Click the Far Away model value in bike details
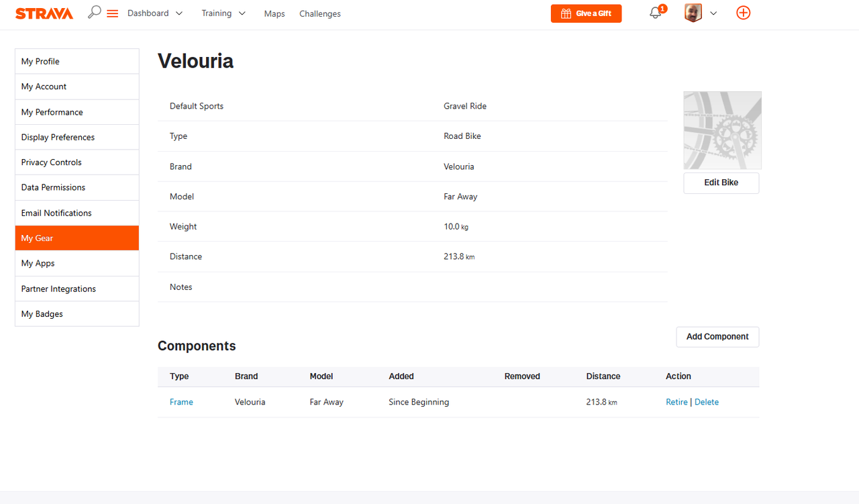The width and height of the screenshot is (859, 504). tap(460, 197)
